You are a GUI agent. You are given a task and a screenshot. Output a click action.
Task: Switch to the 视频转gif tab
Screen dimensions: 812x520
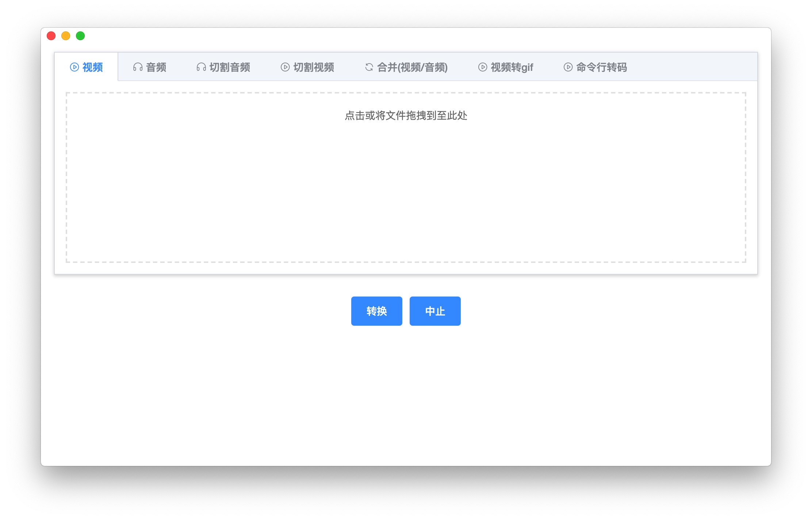512,67
